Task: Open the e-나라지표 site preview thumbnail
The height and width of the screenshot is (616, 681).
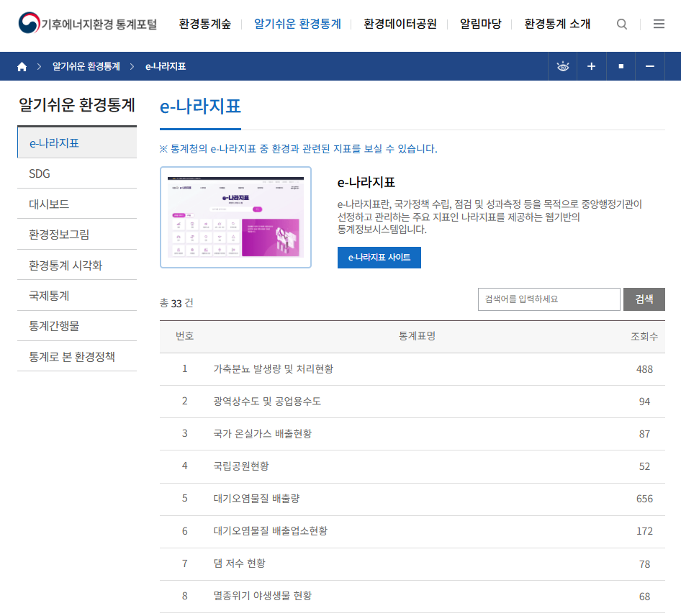Action: [x=235, y=217]
